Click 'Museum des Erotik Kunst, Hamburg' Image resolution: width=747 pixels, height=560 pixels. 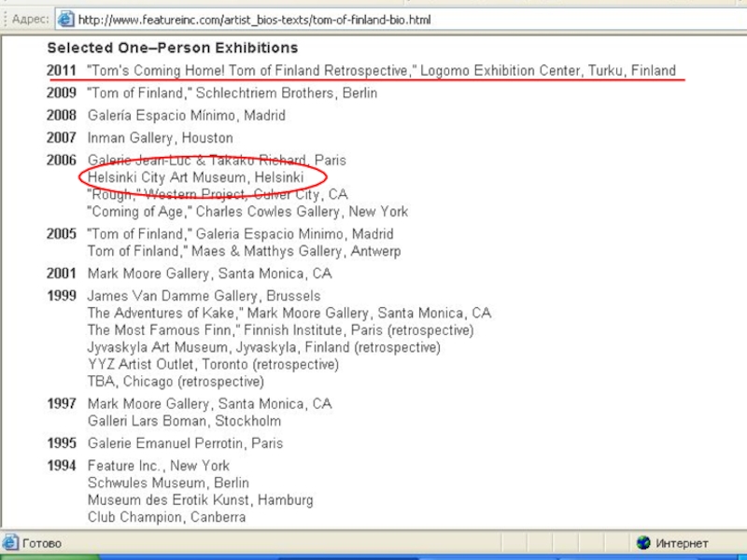click(x=200, y=500)
